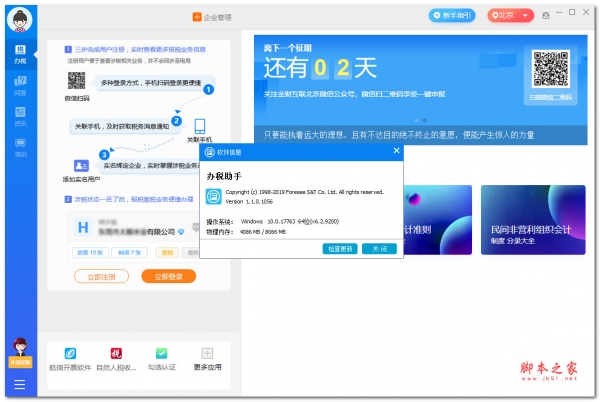Open the message icon beside minimize button
Image resolution: width=600 pixels, height=402 pixels.
(546, 16)
